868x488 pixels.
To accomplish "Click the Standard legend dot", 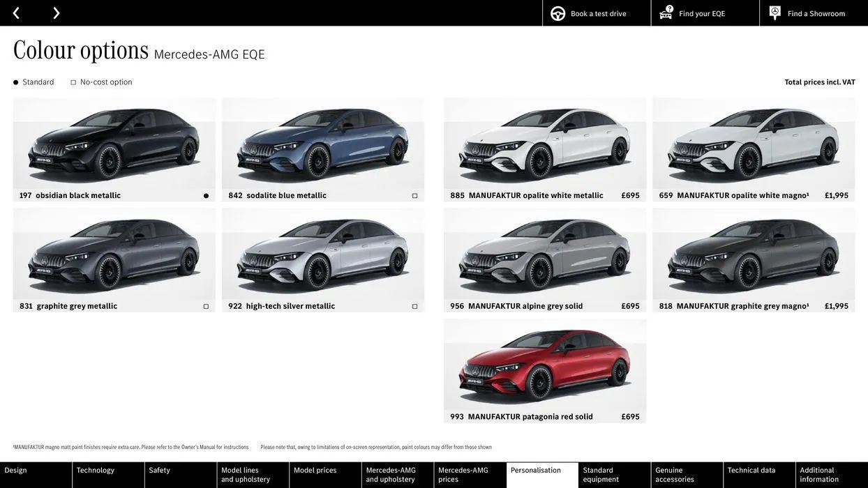I will pyautogui.click(x=15, y=82).
